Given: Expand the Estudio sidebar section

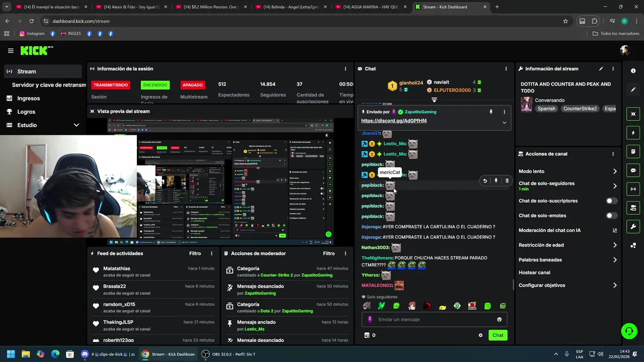Looking at the screenshot, I should (76, 125).
